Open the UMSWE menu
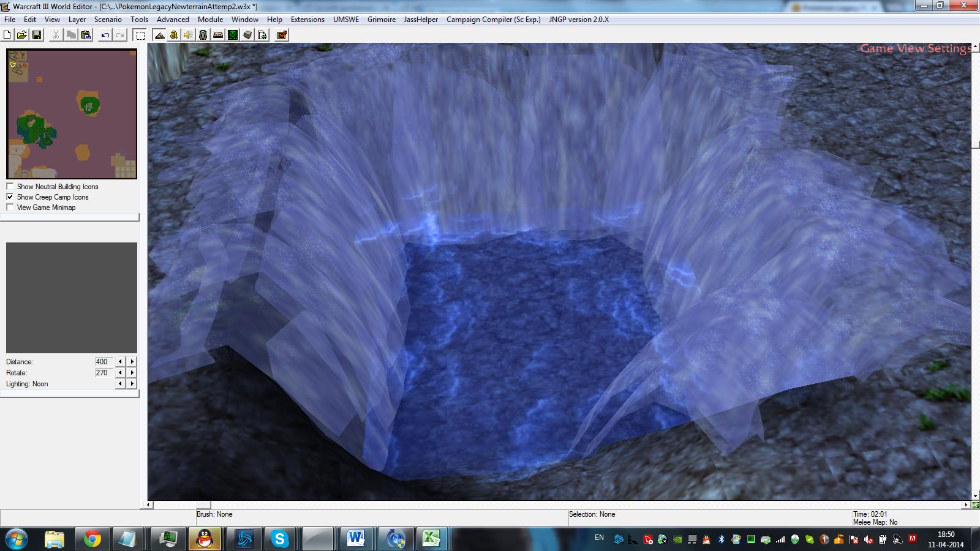Screen dimensions: 980x551 click(346, 20)
